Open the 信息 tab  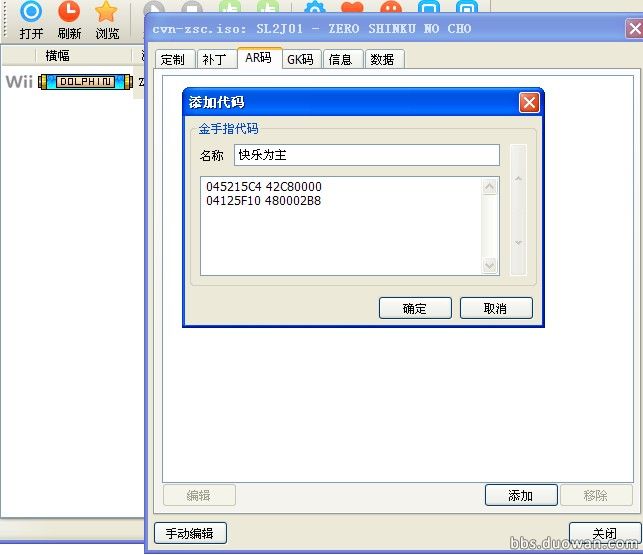click(x=341, y=59)
